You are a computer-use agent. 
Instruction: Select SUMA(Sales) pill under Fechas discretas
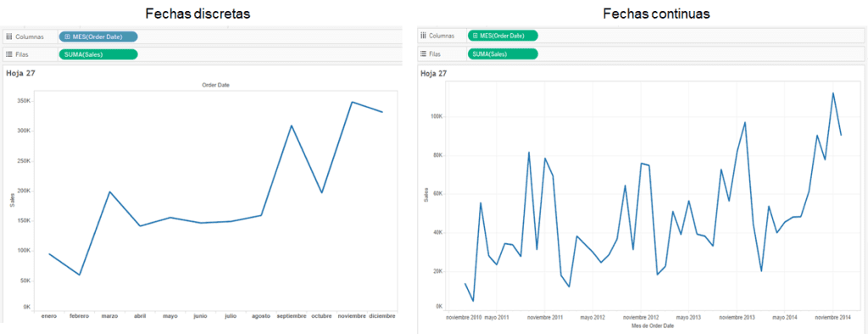98,54
